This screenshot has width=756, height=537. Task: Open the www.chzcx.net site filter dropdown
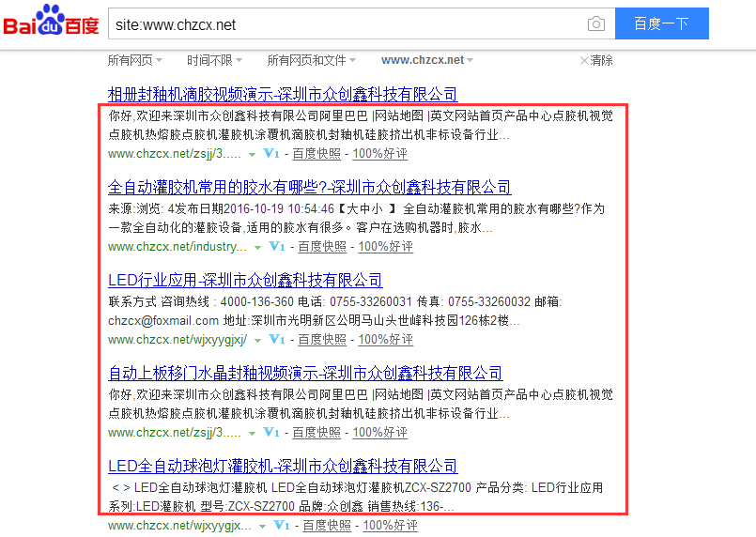tap(427, 60)
